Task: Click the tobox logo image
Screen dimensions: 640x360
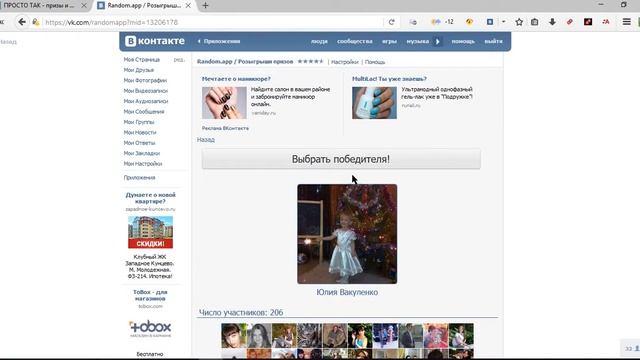Action: (x=150, y=329)
